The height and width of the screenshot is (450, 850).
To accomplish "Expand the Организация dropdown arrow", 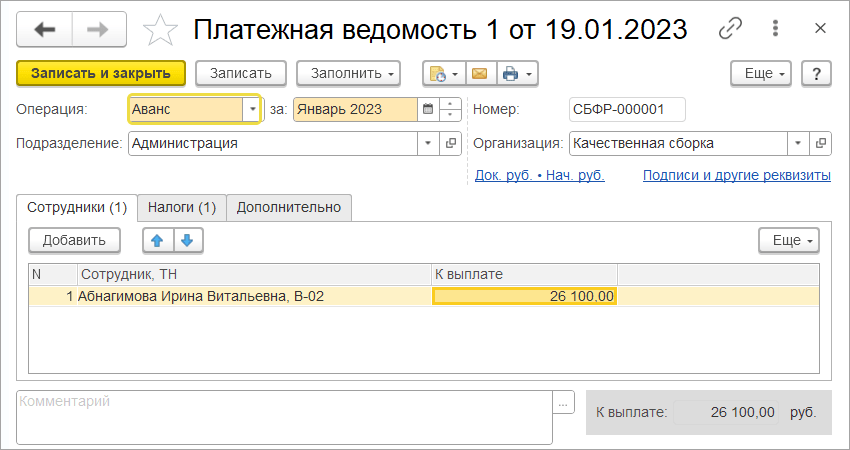I will click(x=798, y=144).
